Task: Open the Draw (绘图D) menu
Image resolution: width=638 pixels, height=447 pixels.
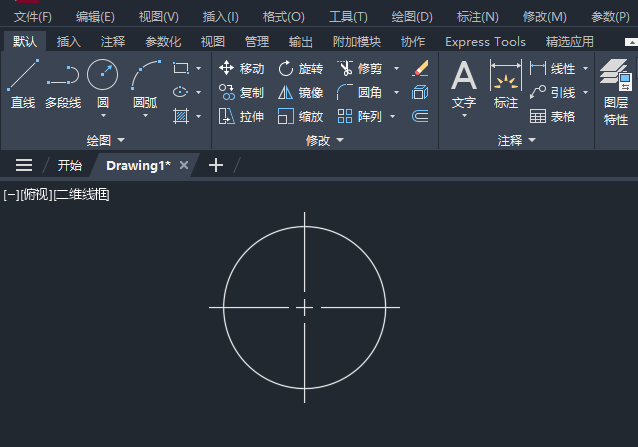Action: point(412,17)
